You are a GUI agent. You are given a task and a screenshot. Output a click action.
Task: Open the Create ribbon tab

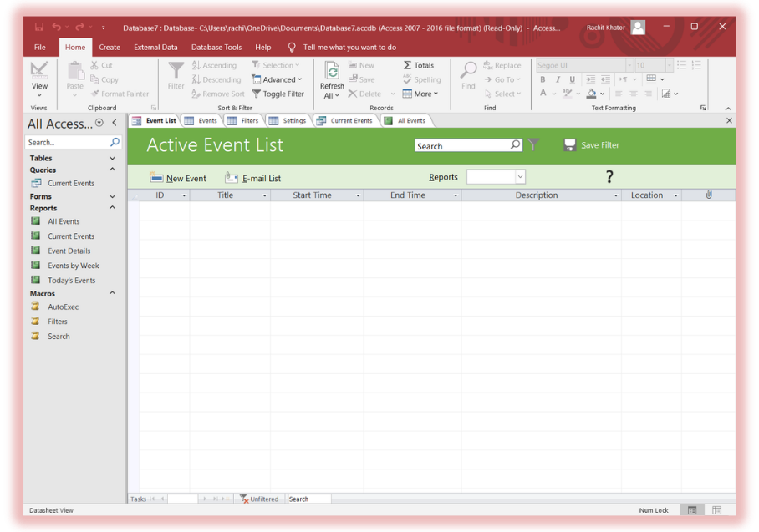coord(110,48)
